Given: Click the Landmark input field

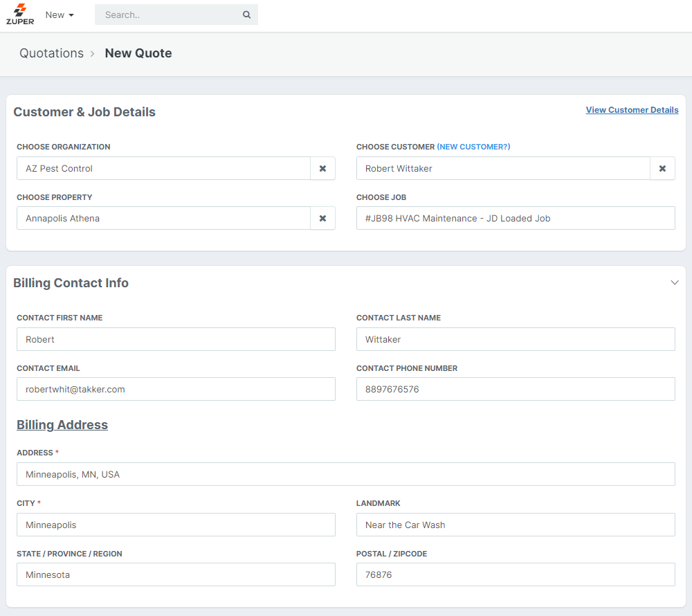Looking at the screenshot, I should click(x=515, y=525).
